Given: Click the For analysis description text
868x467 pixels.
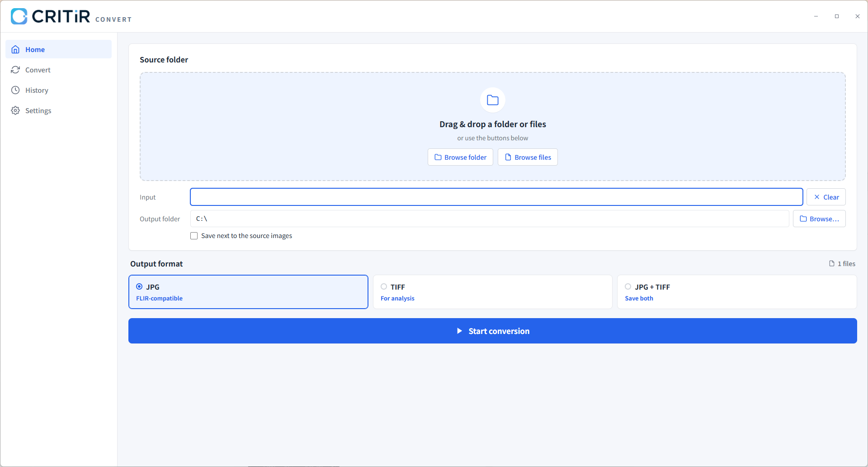Looking at the screenshot, I should pyautogui.click(x=397, y=298).
